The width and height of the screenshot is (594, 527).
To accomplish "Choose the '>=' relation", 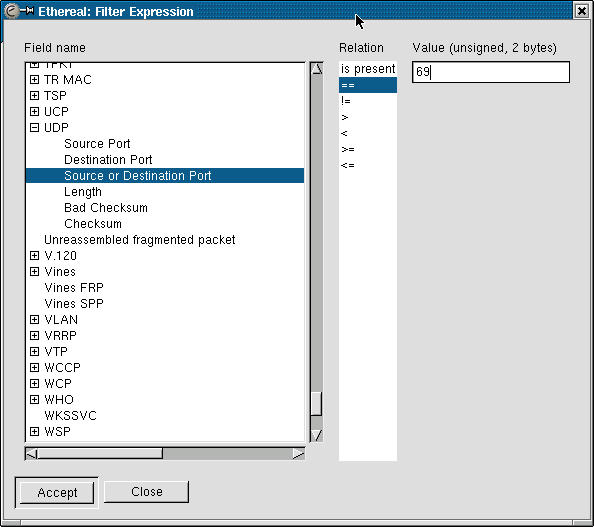I will click(368, 149).
